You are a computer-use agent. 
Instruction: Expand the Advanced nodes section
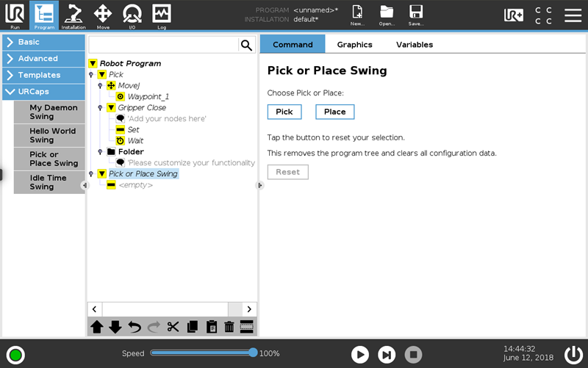[x=43, y=59]
